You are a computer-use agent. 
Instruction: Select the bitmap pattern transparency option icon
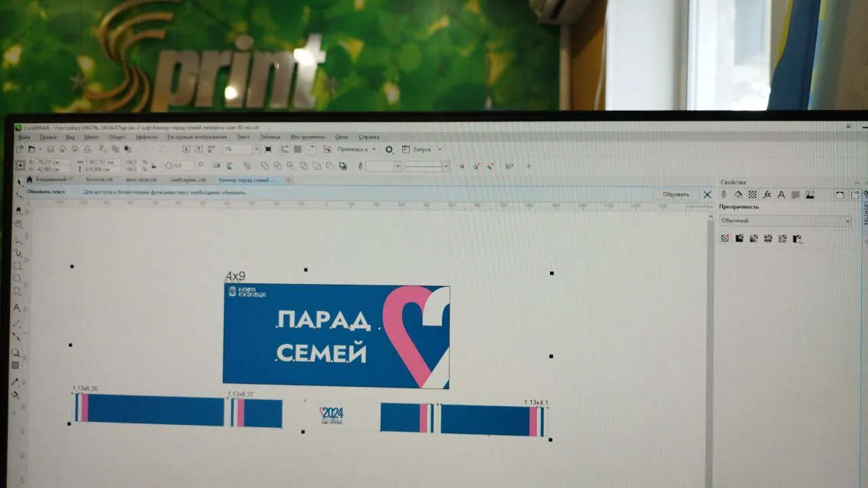783,238
